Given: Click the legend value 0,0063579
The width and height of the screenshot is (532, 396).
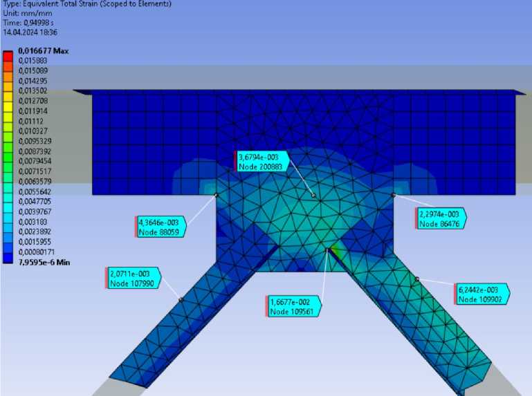Looking at the screenshot, I should (35, 181).
